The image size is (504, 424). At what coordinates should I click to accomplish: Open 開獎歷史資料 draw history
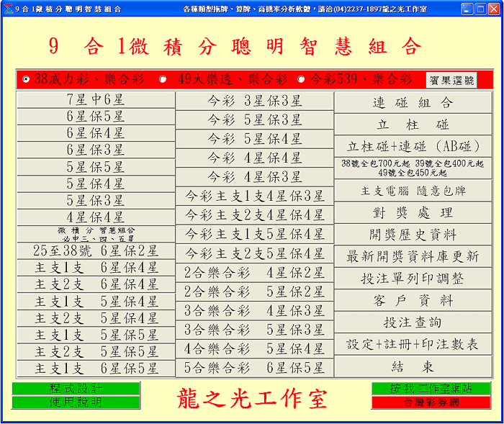pyautogui.click(x=413, y=235)
